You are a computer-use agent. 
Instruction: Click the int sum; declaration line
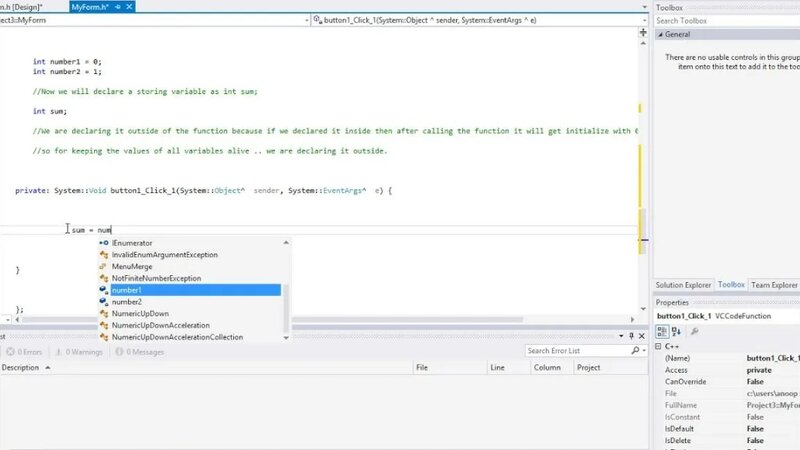50,111
